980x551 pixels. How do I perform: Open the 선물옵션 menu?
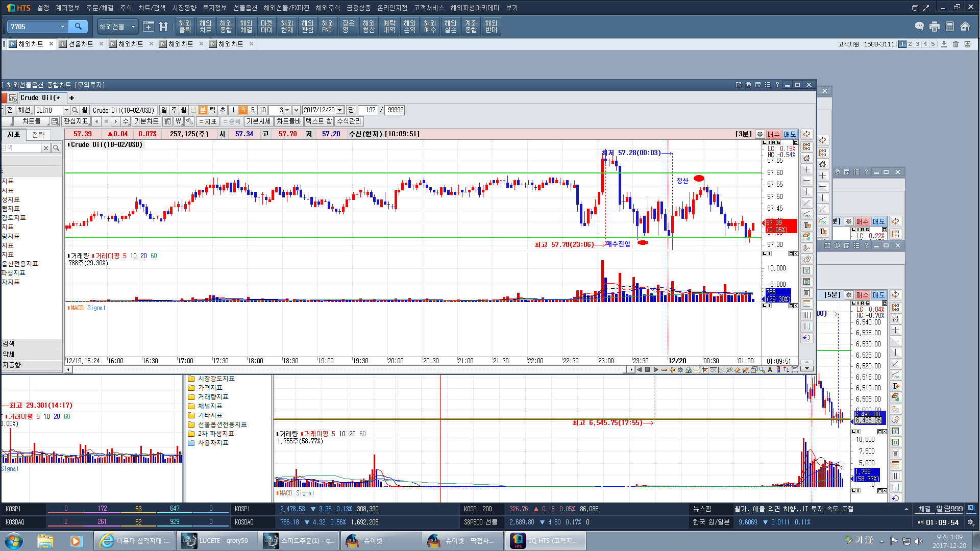click(x=246, y=8)
